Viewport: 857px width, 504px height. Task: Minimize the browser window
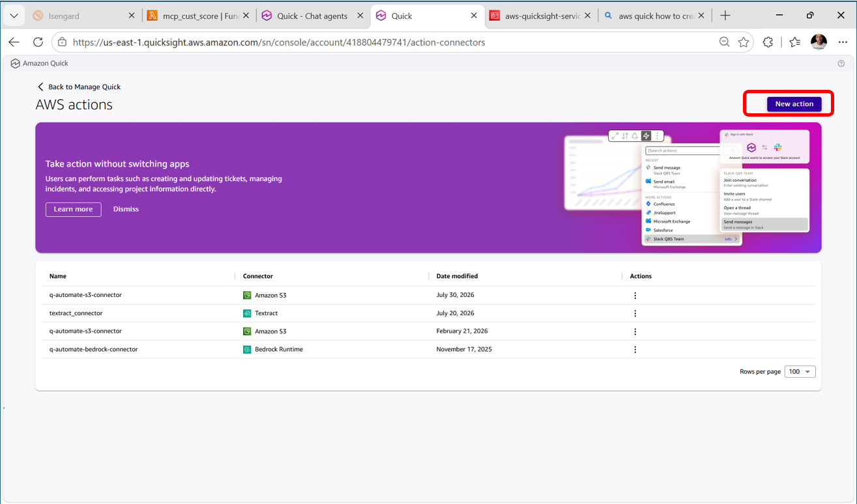click(x=779, y=15)
